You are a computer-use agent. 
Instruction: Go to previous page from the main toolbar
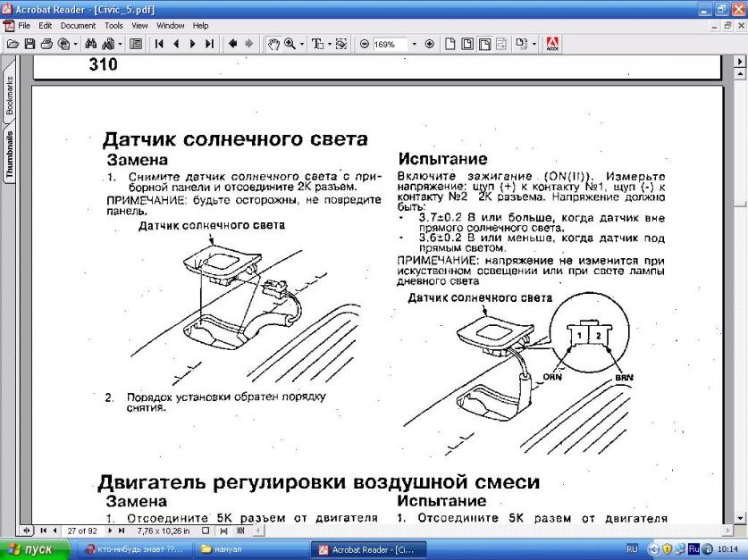[176, 45]
